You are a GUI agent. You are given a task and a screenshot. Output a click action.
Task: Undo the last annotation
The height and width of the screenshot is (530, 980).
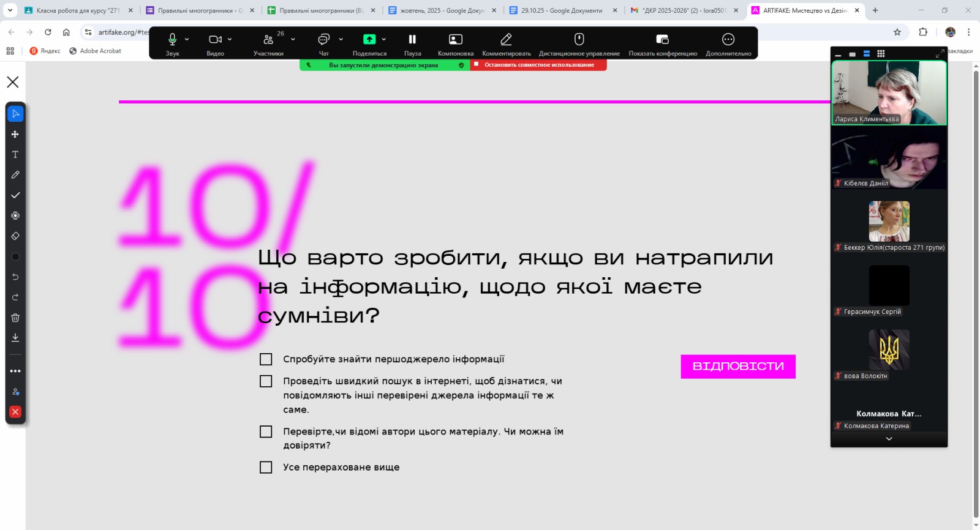15,277
